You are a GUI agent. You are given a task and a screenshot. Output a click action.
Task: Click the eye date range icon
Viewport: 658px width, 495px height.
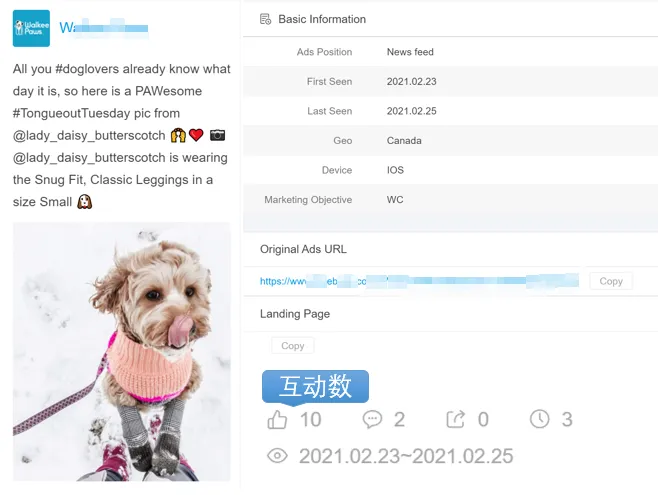point(277,456)
